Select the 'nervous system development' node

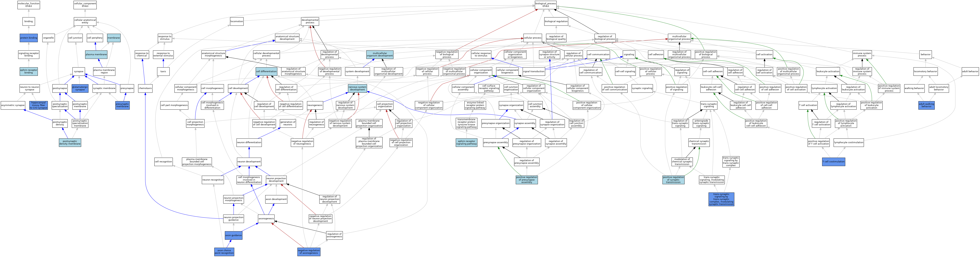coord(357,88)
